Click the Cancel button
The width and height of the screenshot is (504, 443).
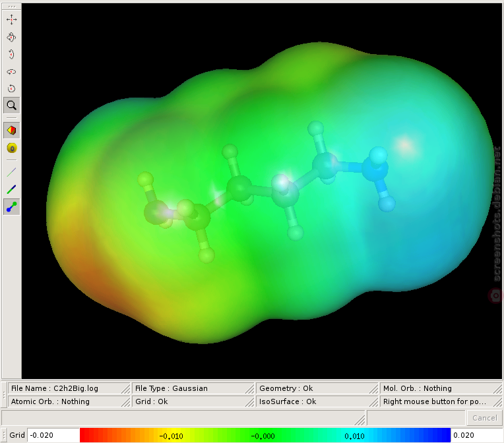(484, 418)
